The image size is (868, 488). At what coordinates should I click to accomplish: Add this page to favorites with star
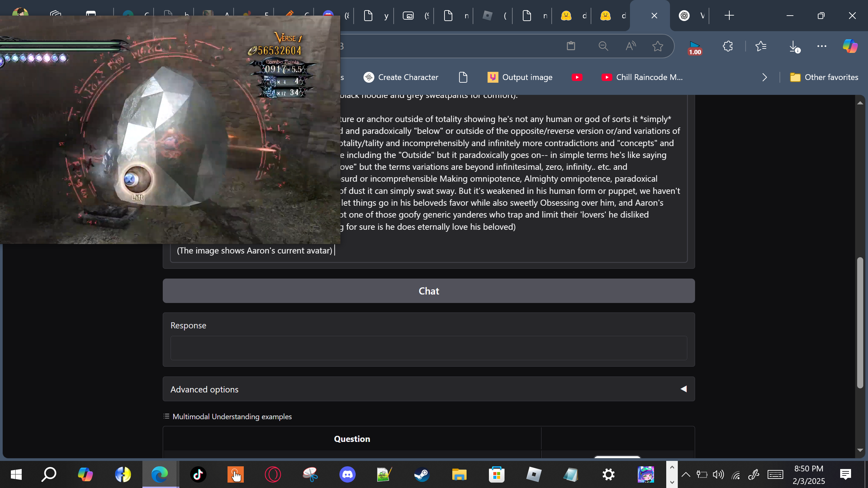point(658,46)
